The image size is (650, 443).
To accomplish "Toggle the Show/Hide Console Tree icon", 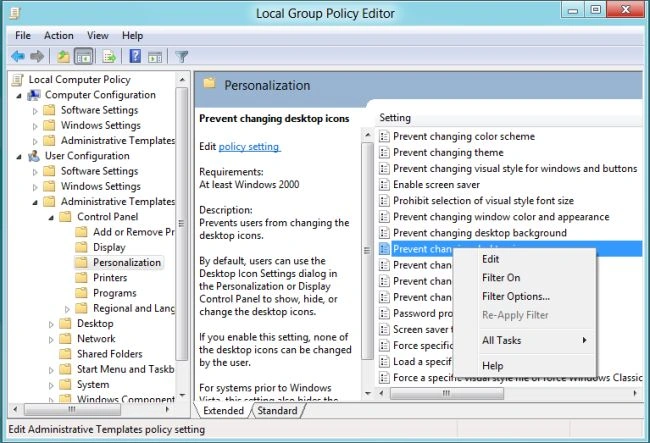I will [83, 56].
